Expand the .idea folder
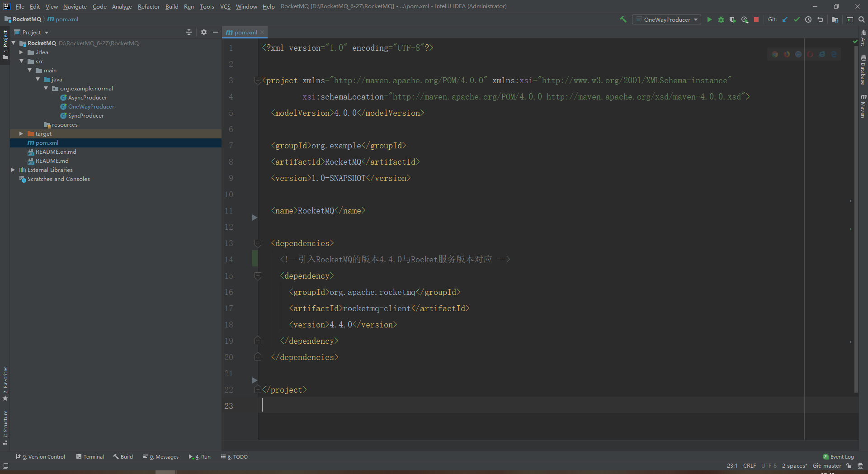The image size is (868, 474). pyautogui.click(x=21, y=52)
